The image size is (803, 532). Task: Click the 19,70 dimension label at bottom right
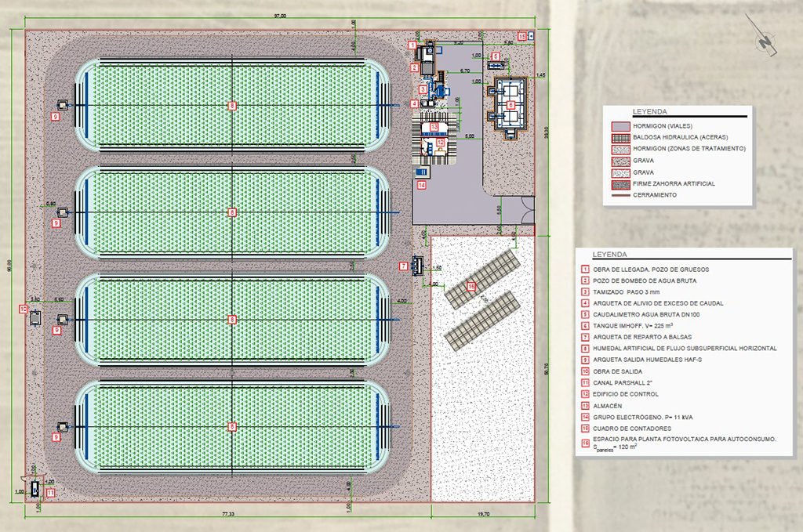[483, 514]
